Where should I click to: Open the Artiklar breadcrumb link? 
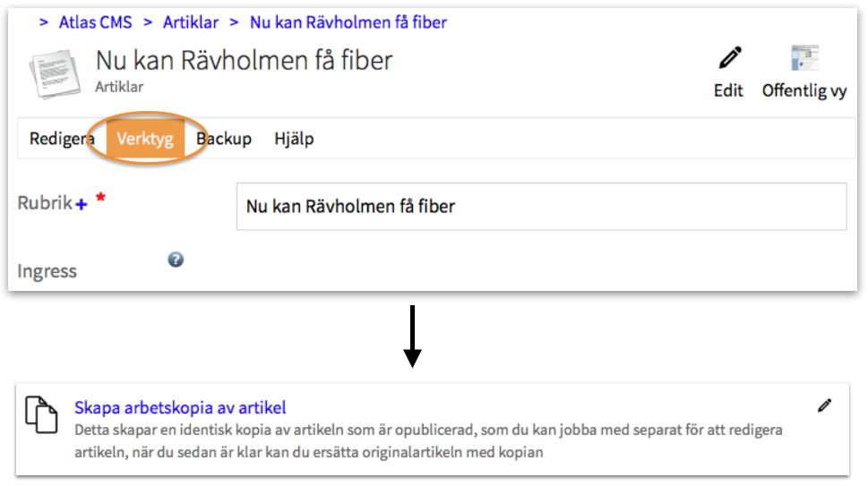click(x=191, y=22)
